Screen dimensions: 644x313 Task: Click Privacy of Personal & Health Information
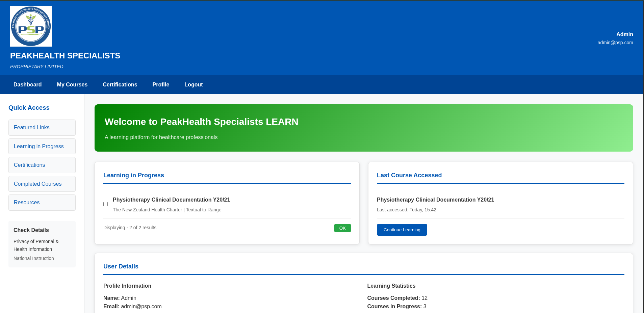point(36,245)
